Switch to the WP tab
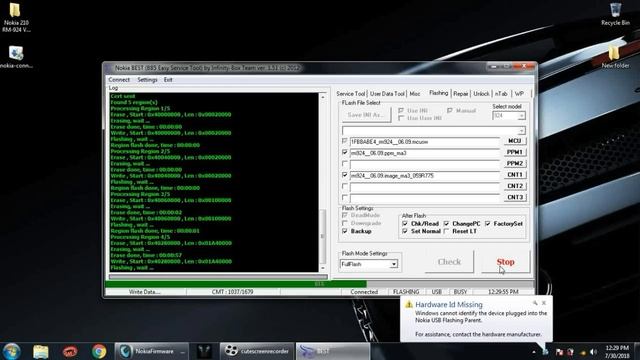Image resolution: width=640 pixels, height=360 pixels. click(519, 94)
